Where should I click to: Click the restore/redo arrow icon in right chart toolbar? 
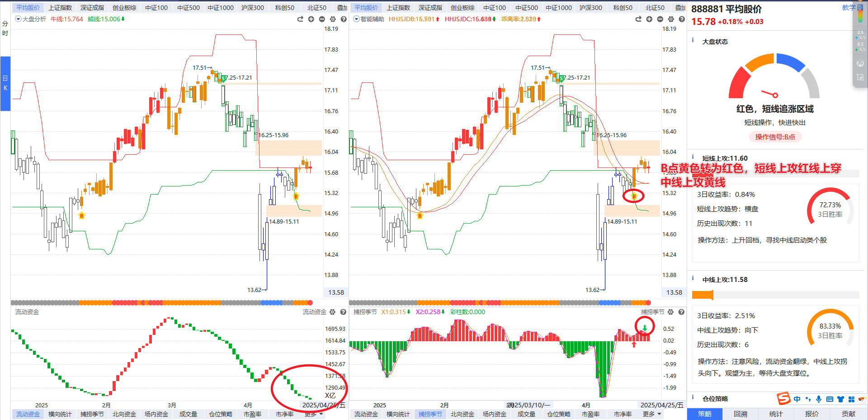[638, 19]
